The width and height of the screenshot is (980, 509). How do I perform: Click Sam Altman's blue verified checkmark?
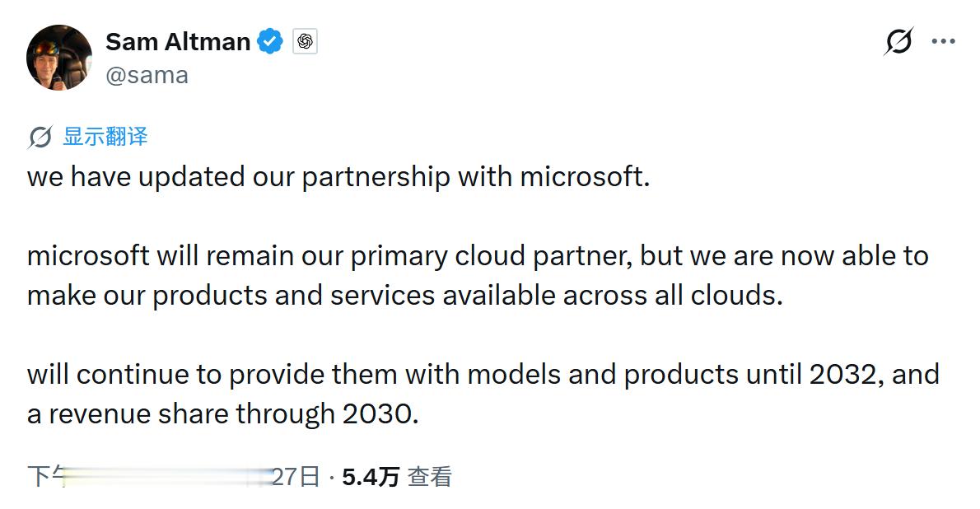pos(272,40)
